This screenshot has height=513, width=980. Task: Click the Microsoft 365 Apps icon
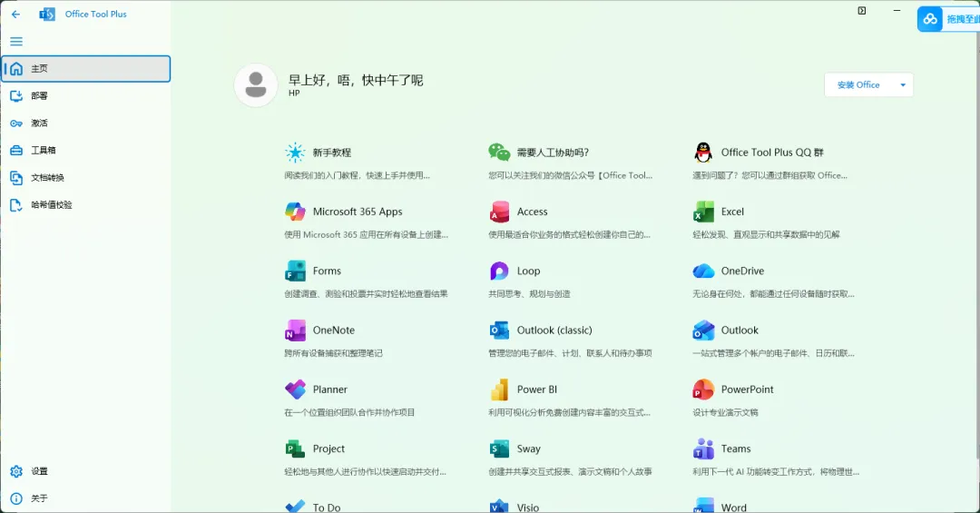(295, 212)
